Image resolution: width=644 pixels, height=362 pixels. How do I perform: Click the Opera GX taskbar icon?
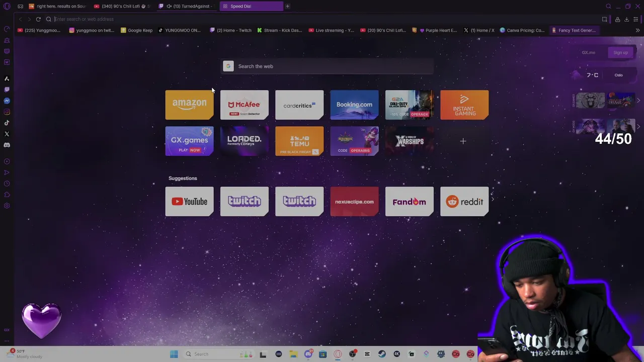tap(338, 354)
